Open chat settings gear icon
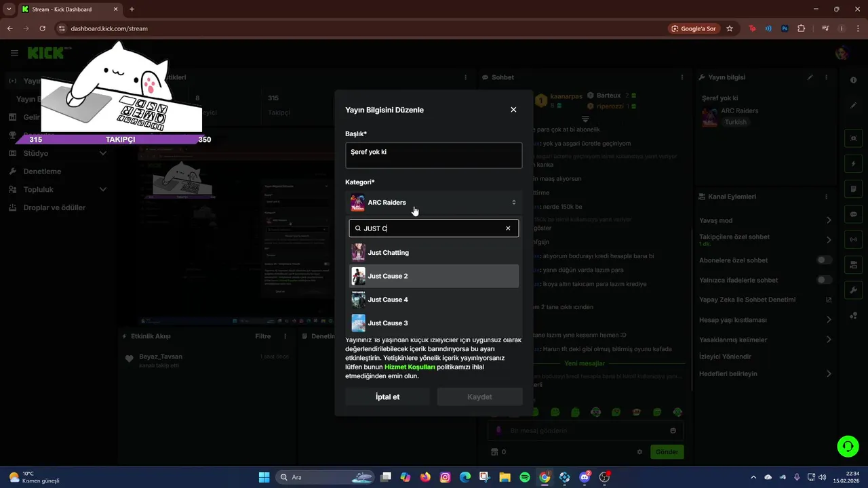Viewport: 868px width, 488px height. pos(639,451)
